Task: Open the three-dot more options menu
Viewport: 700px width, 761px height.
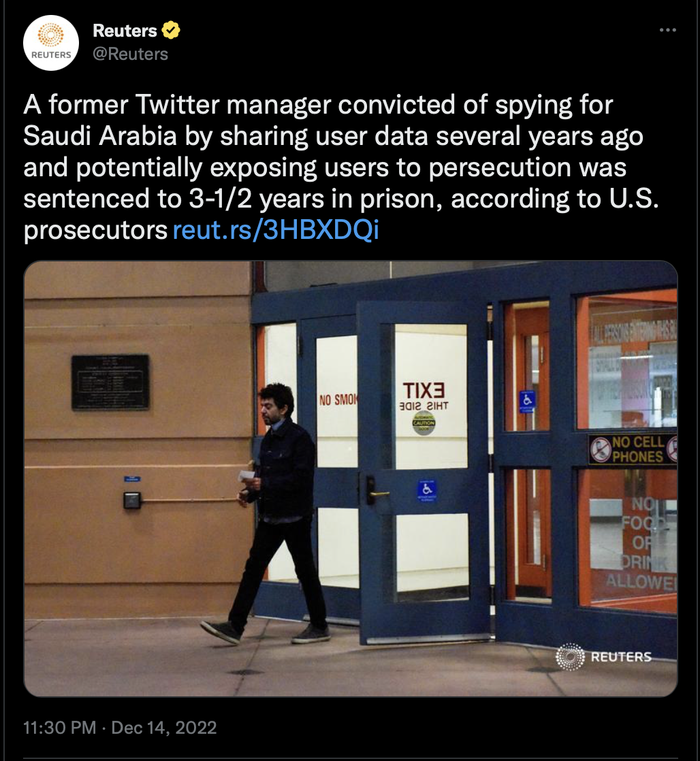Action: [667, 30]
